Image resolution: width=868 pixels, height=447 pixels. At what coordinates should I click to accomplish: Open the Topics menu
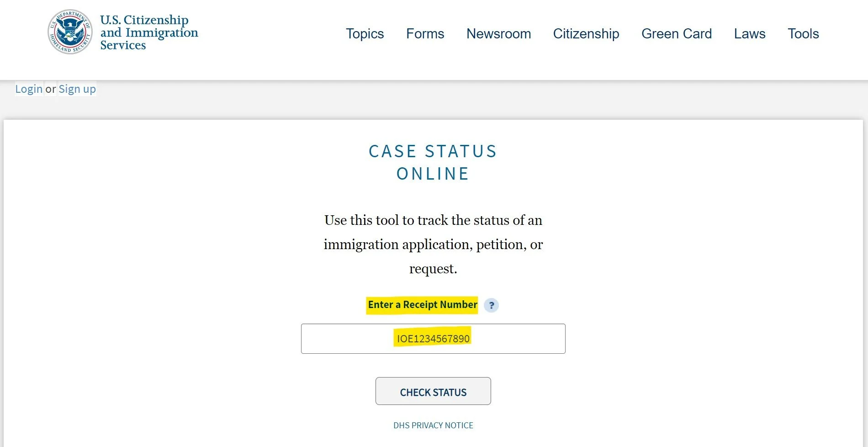[365, 33]
